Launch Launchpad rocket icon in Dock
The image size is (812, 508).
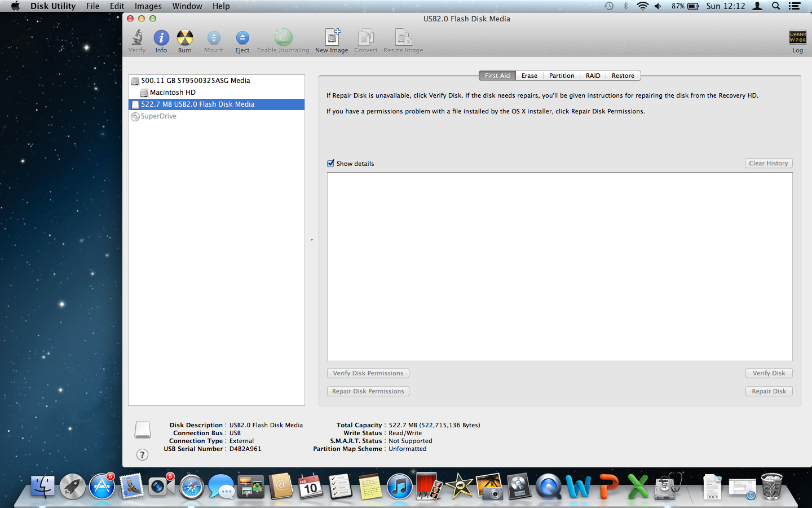click(x=73, y=487)
